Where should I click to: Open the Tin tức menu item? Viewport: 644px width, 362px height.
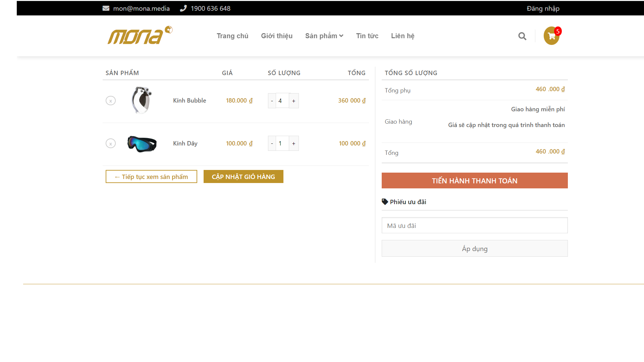367,36
